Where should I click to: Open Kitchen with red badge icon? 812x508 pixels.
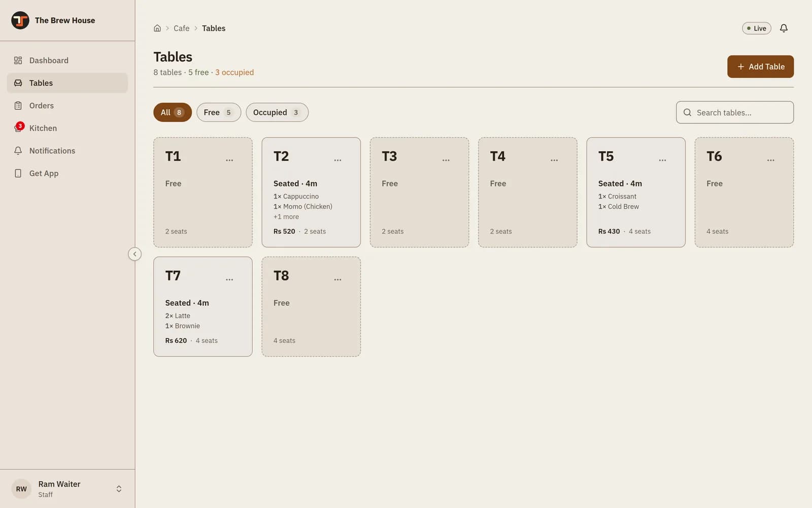click(x=19, y=128)
